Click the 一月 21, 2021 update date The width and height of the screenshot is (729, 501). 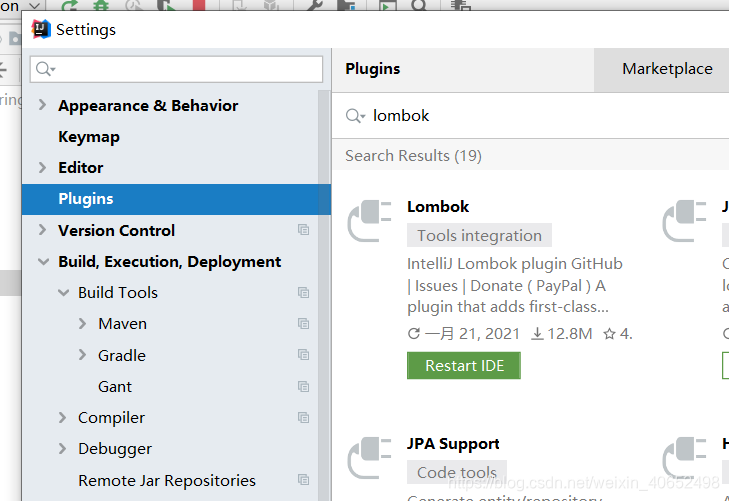pos(472,334)
